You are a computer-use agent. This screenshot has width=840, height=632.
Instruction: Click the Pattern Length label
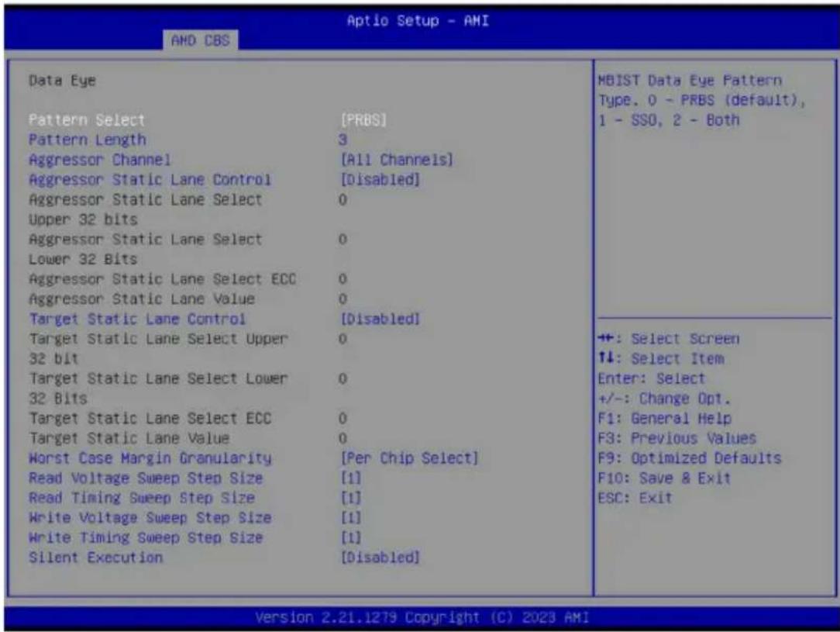(x=88, y=140)
